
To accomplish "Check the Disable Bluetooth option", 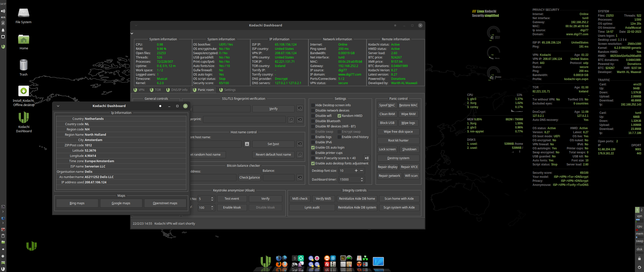I will 313,121.
